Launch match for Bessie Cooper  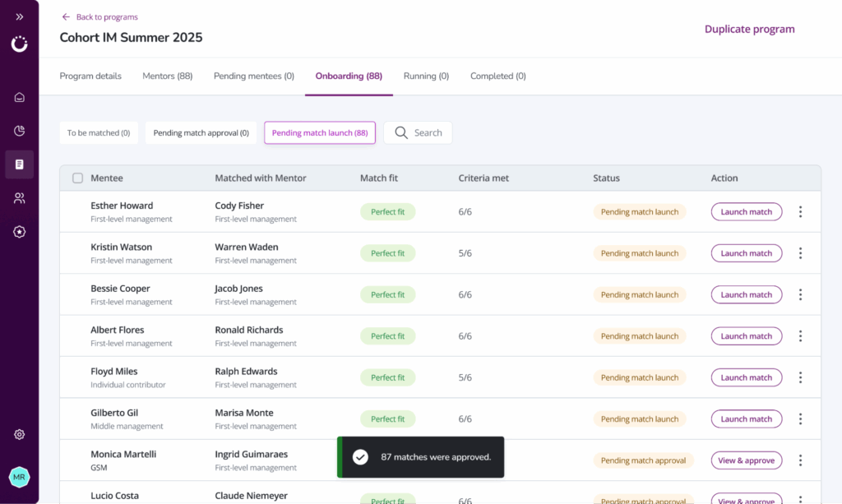[x=747, y=294]
